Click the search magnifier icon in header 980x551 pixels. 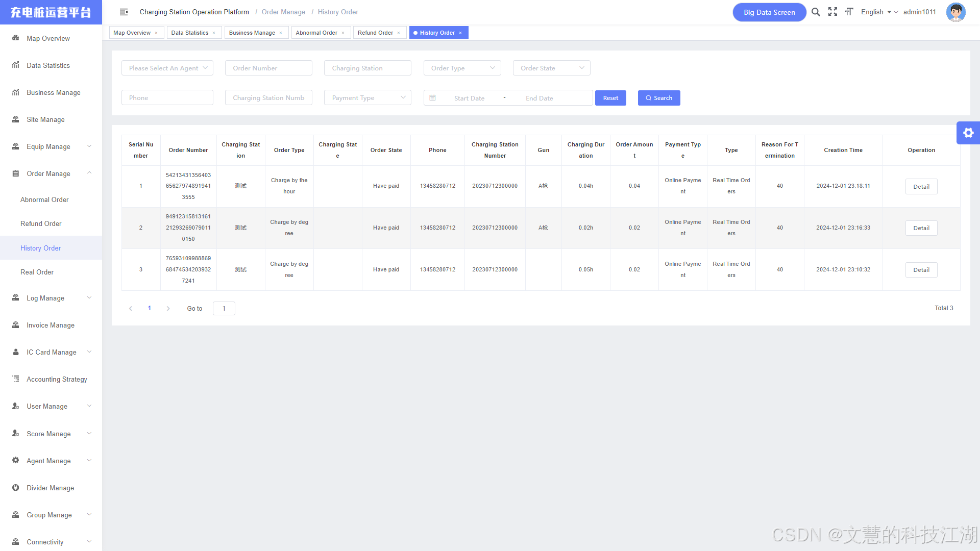click(816, 12)
